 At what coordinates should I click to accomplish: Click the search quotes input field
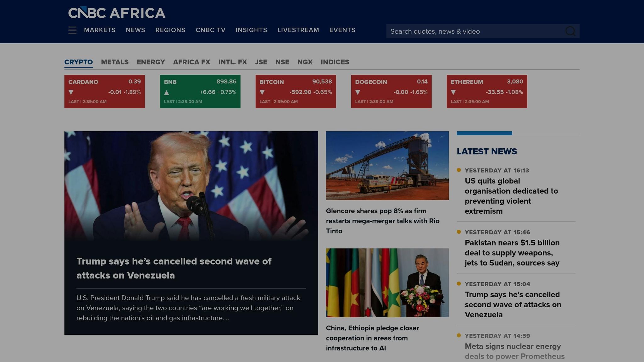(456, 31)
